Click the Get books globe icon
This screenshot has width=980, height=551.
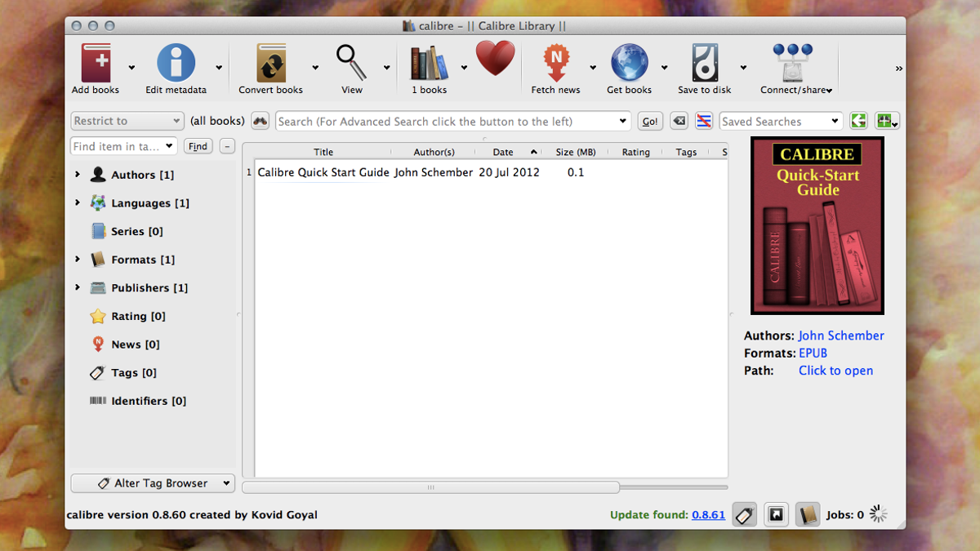pos(629,64)
